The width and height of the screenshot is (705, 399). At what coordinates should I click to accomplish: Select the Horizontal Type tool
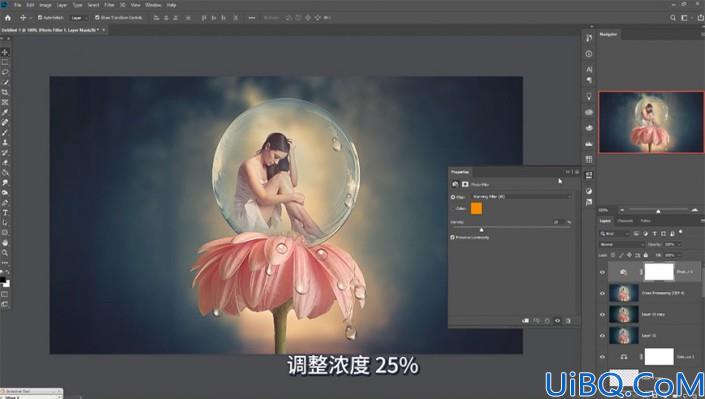point(5,212)
